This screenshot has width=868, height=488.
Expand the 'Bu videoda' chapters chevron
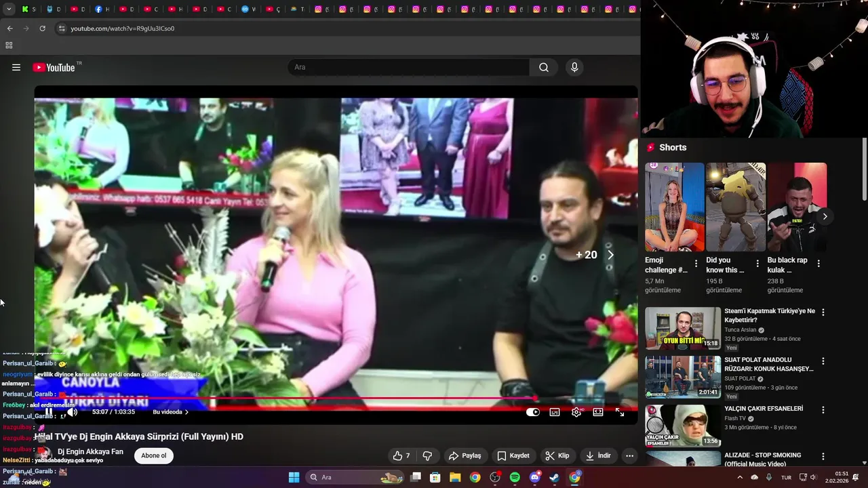click(186, 412)
